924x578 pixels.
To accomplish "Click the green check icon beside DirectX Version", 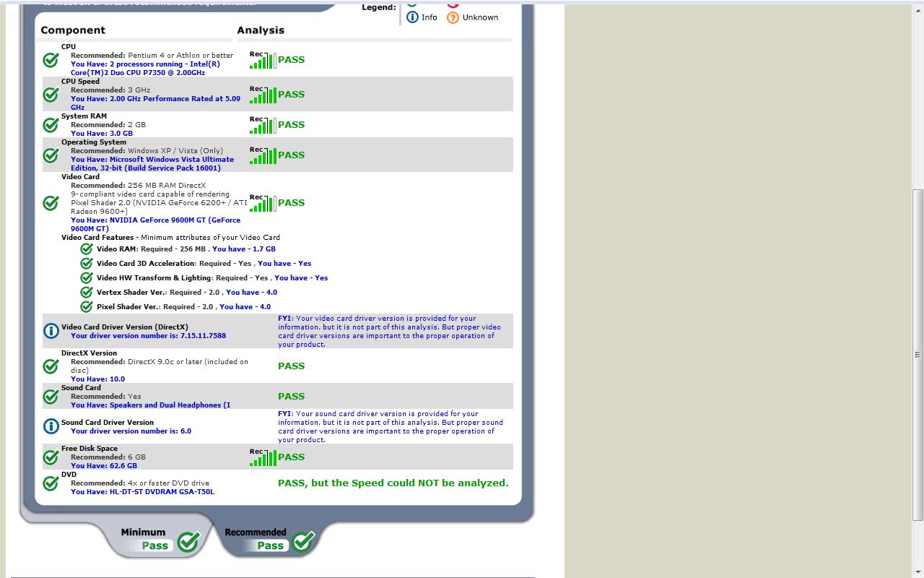I will click(51, 366).
